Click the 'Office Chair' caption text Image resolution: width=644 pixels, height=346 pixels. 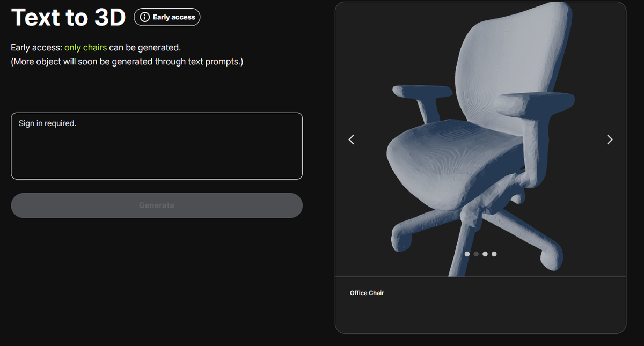(x=367, y=293)
